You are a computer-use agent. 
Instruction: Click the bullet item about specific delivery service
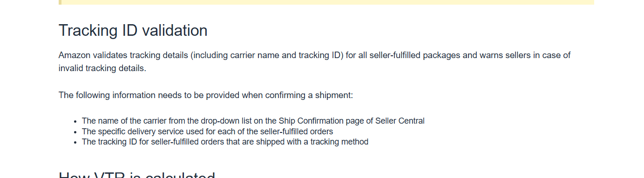207,132
